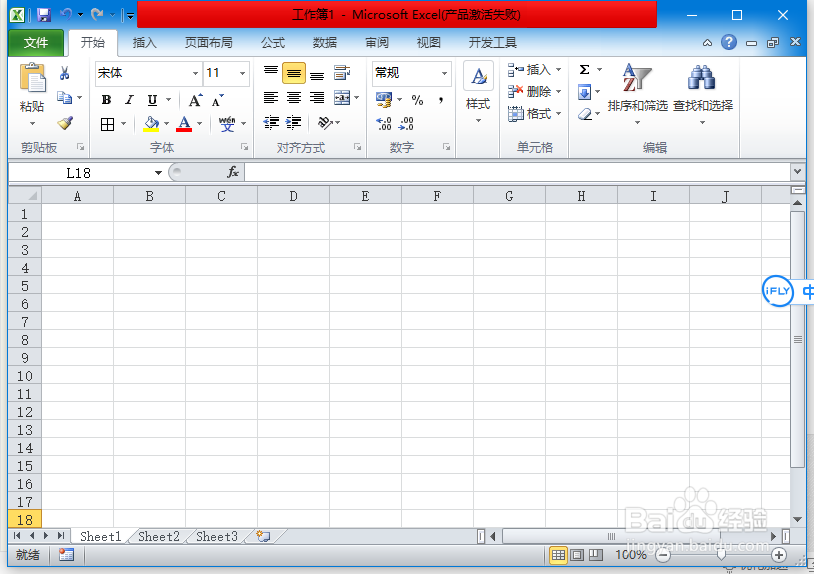Screen dimensions: 814x574
Task: Center text horizontally
Action: (294, 98)
